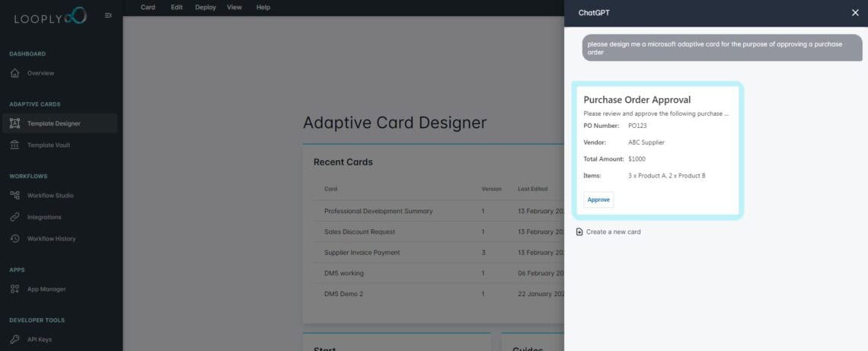Screen dimensions: 868x351
Task: Click the Last Edited column header
Action: 532,190
